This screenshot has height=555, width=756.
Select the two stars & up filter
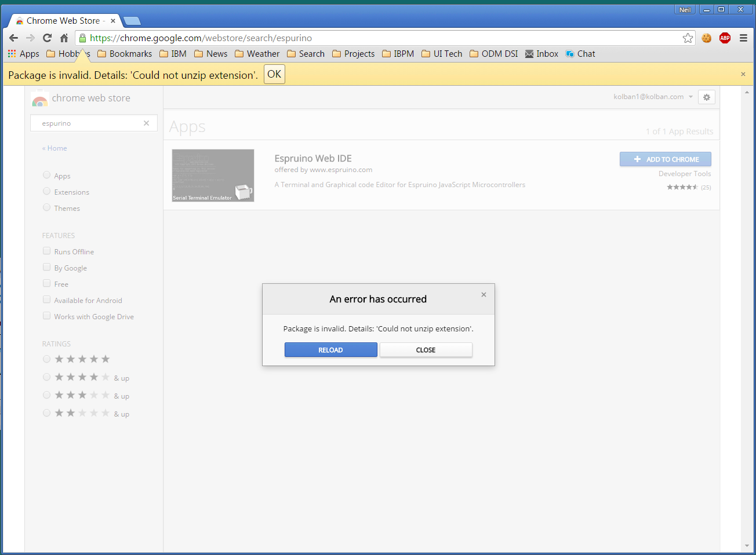pyautogui.click(x=47, y=413)
